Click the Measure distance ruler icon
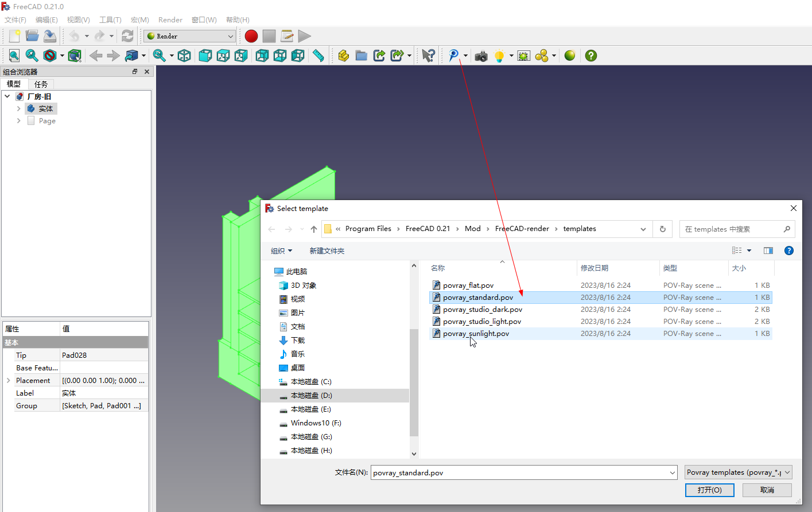 [x=318, y=56]
